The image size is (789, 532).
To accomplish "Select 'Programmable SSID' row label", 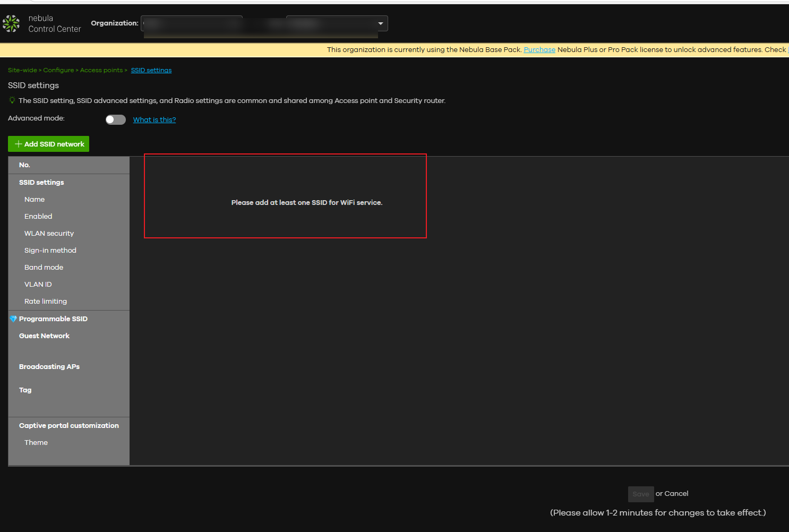I will (x=53, y=319).
